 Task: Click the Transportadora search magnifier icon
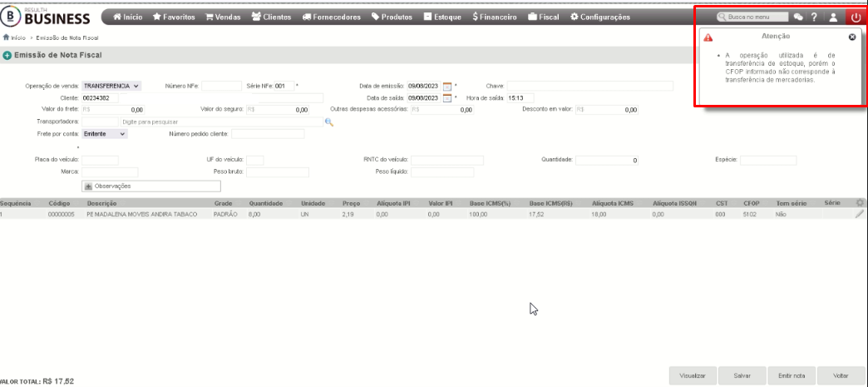tap(328, 122)
